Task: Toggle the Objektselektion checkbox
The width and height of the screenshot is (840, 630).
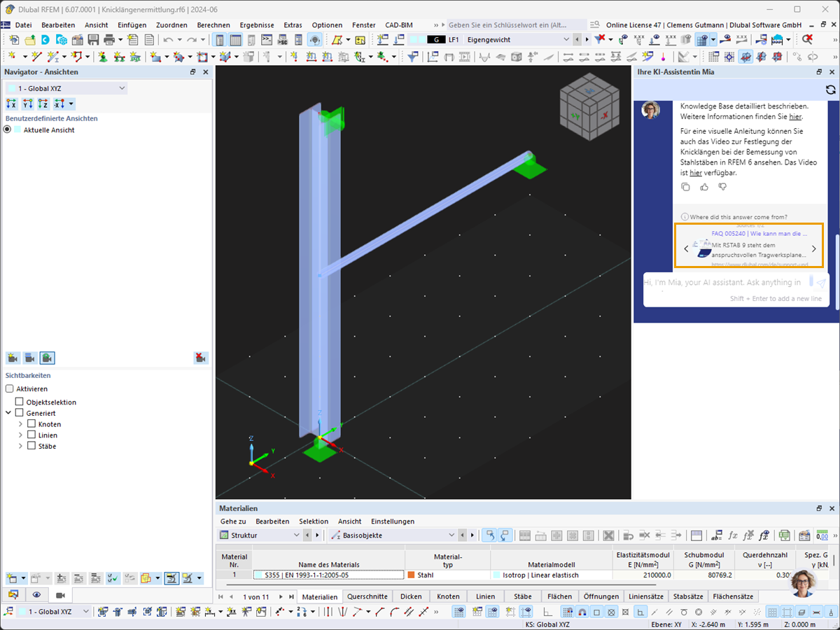Action: tap(20, 402)
